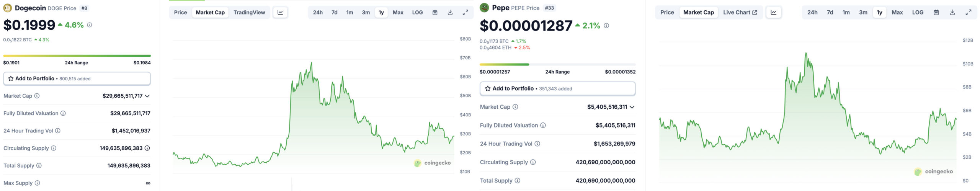980x191 pixels.
Task: Click Pepe price $0.00001287
Action: pyautogui.click(x=526, y=26)
